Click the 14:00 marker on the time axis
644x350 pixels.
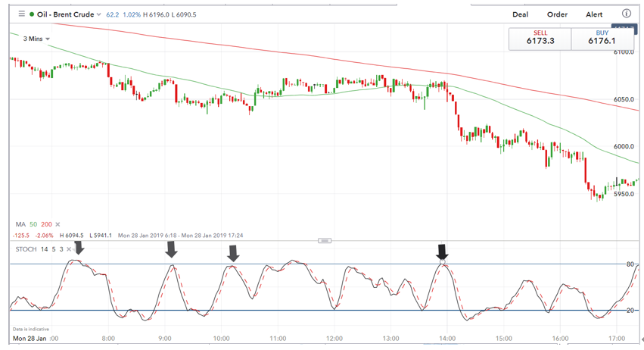point(446,338)
